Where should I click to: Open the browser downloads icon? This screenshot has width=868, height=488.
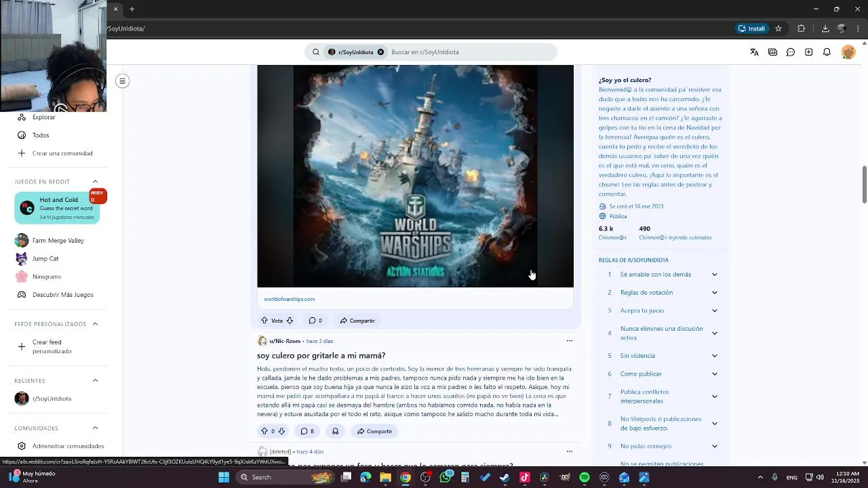point(825,28)
